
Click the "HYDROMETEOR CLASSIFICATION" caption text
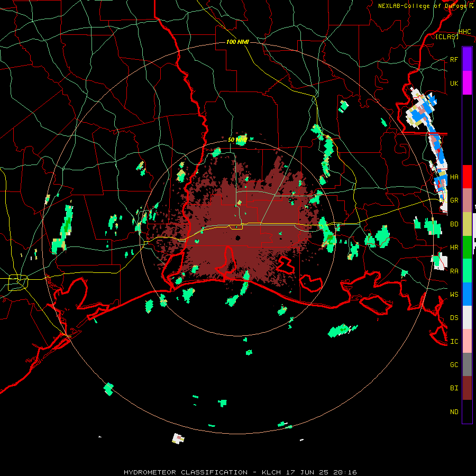(186, 472)
